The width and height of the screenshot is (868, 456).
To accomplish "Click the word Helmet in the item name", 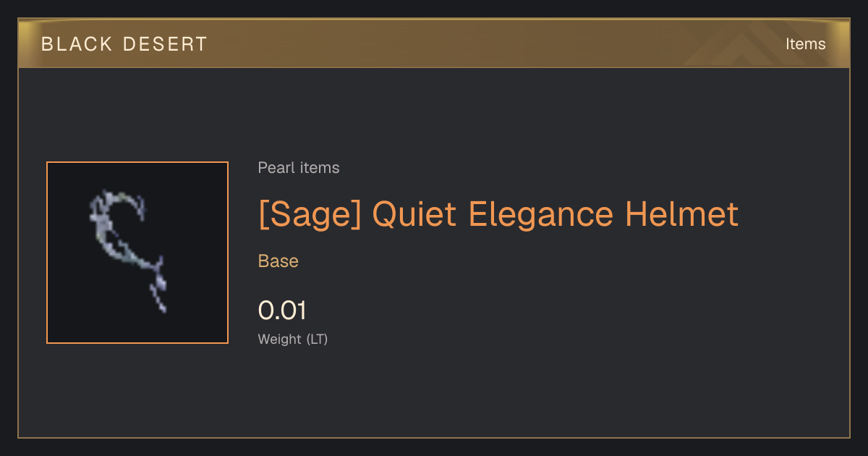I will [682, 214].
